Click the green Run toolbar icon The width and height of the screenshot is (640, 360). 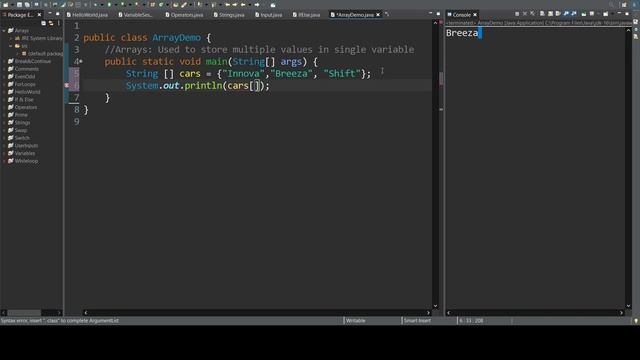[109, 4]
